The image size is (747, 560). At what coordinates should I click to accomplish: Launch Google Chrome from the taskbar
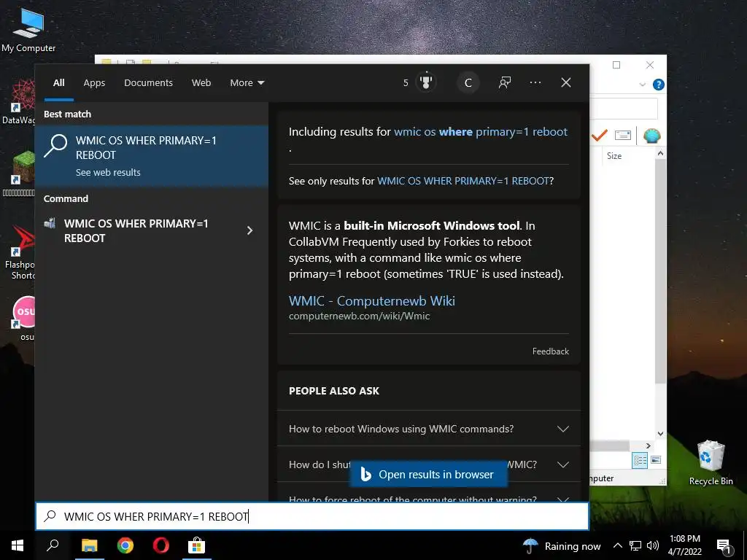(x=125, y=545)
